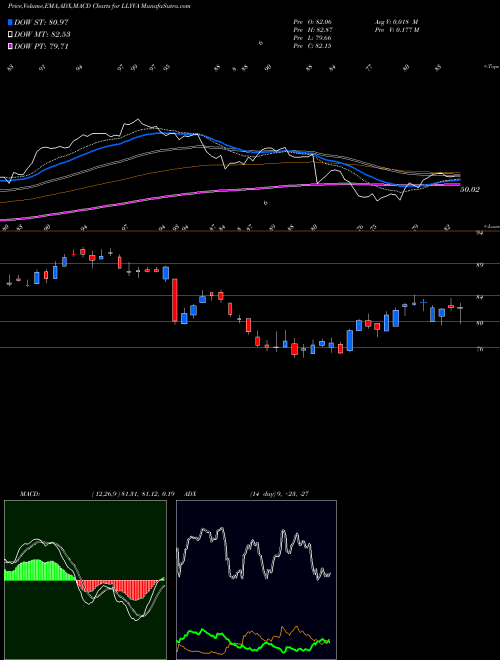Click the 'Pre H: 82.87' value
The width and height of the screenshot is (500, 660).
pos(313,30)
